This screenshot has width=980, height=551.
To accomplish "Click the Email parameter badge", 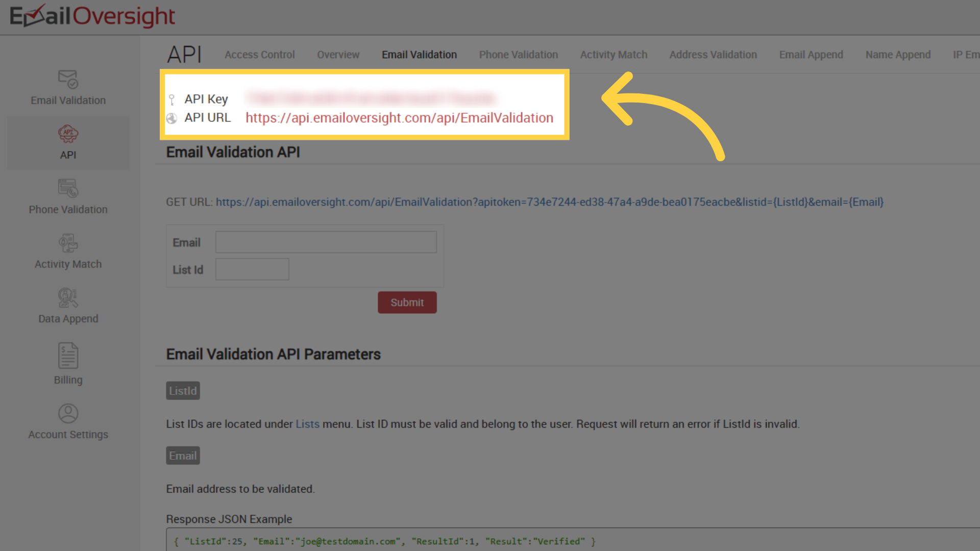I will [x=183, y=456].
